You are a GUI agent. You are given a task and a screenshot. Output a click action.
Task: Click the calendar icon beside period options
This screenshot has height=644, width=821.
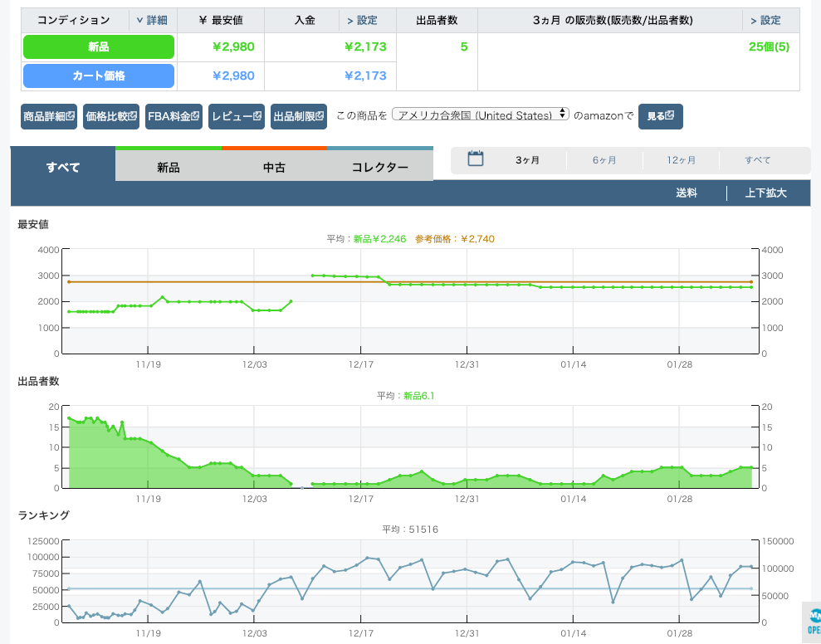(x=476, y=159)
